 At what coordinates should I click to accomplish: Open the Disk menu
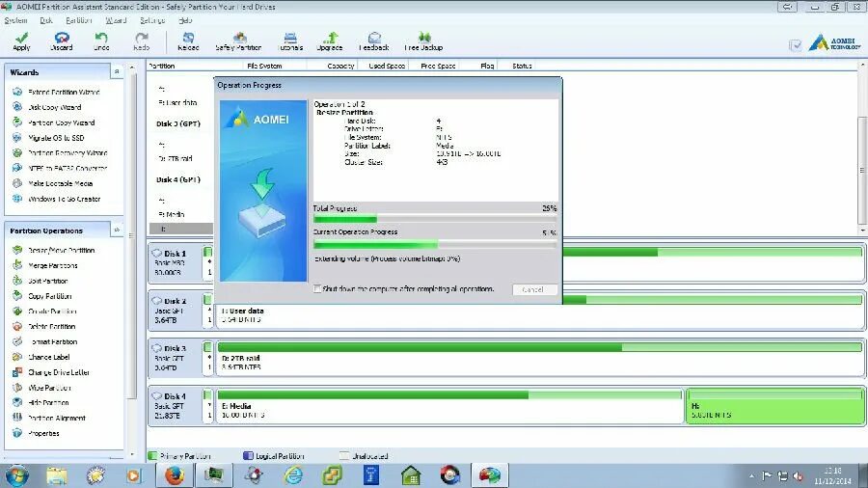46,20
